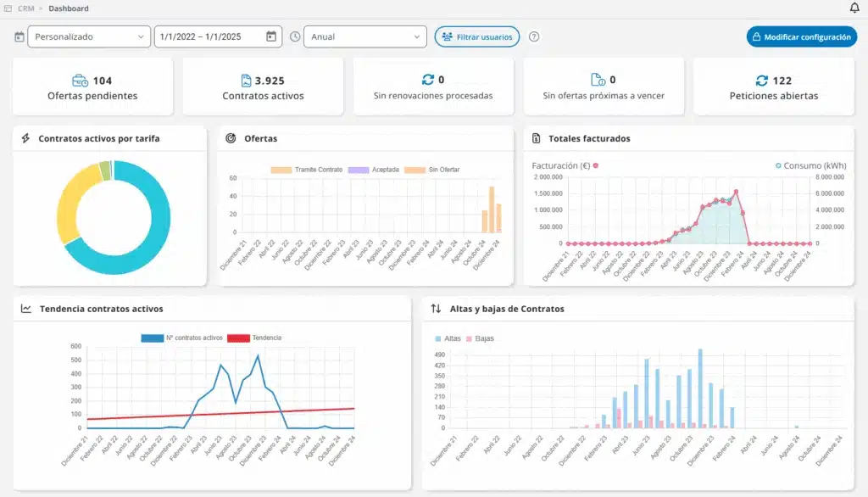Expand the Anual interval dropdown
This screenshot has height=497, width=868.
coord(365,36)
